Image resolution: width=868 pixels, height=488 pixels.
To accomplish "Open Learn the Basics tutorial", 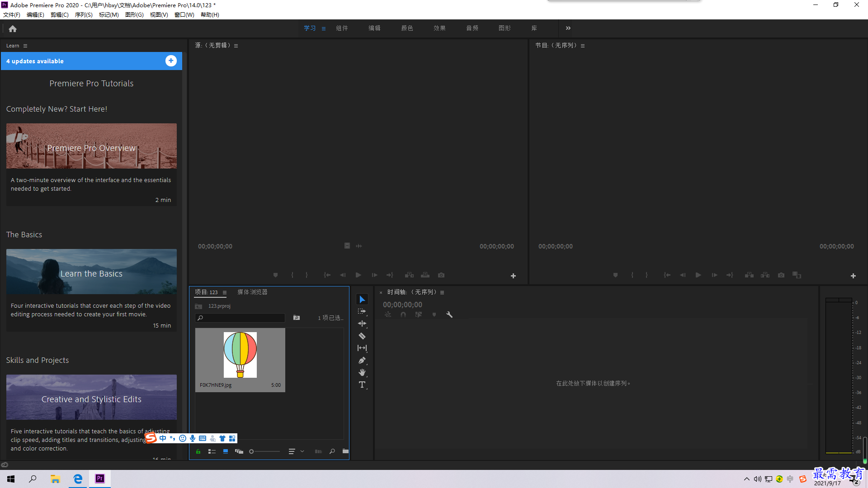I will 91,272.
